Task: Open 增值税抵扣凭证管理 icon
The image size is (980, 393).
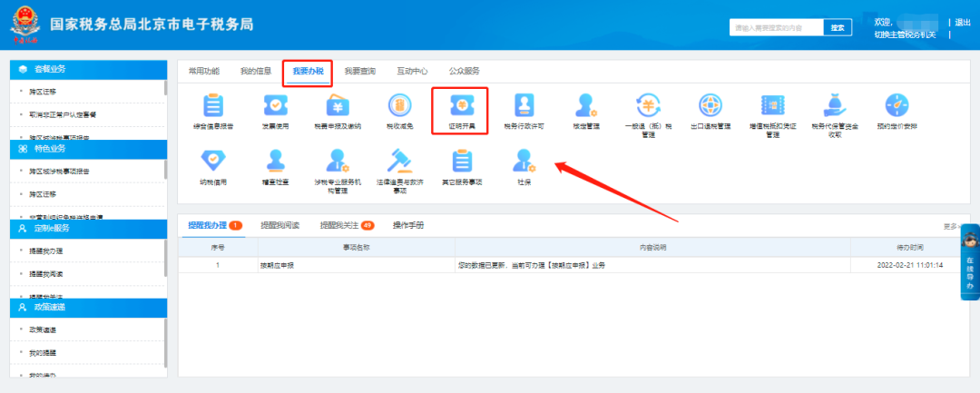Action: pyautogui.click(x=772, y=105)
